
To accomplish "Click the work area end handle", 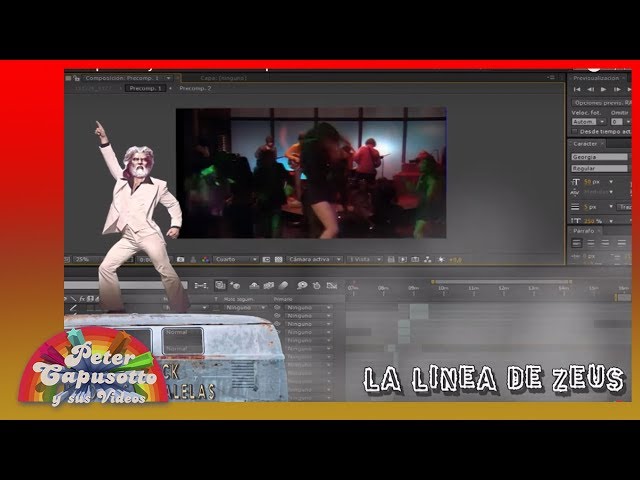I will point(570,282).
